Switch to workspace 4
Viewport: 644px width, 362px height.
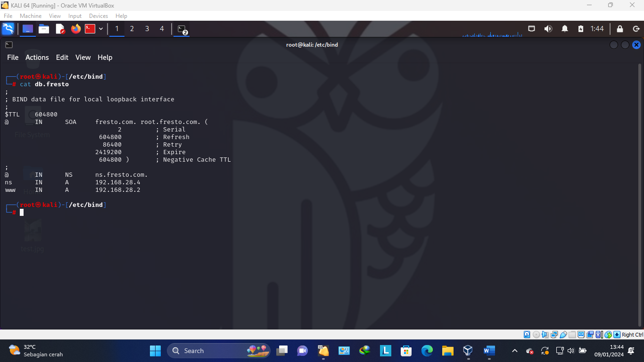[x=162, y=29]
